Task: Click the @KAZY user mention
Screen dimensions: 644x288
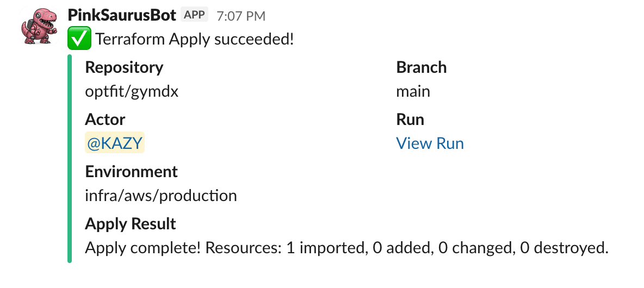Action: click(115, 143)
